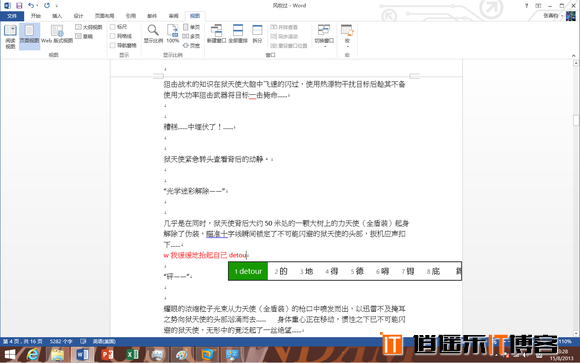Open the Page Layout tab (页面布局)
The height and width of the screenshot is (363, 580).
click(104, 16)
